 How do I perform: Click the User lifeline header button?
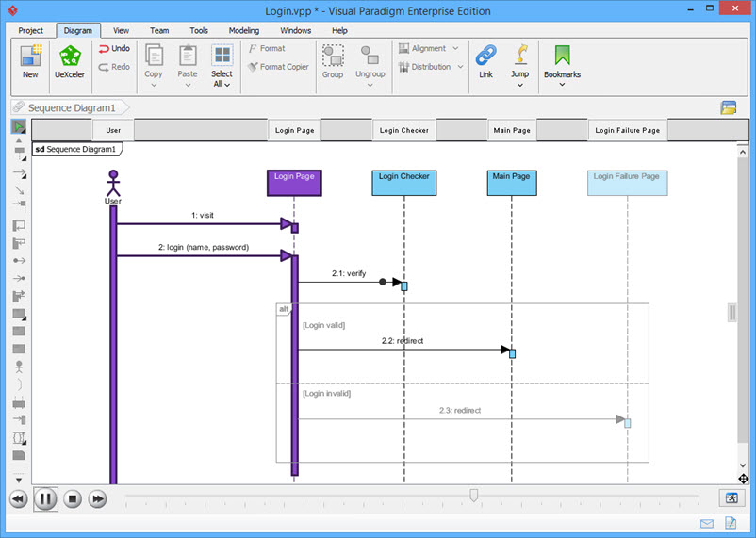(x=113, y=130)
